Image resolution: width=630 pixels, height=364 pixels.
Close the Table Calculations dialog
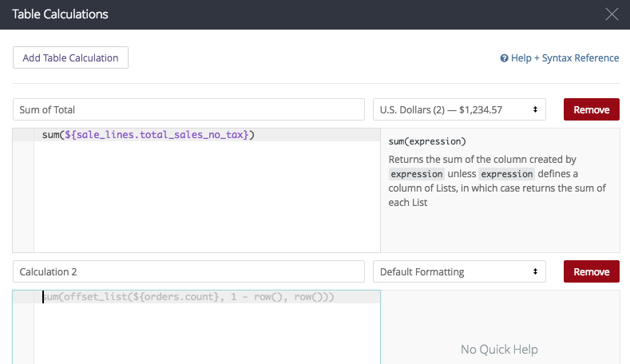(x=612, y=14)
